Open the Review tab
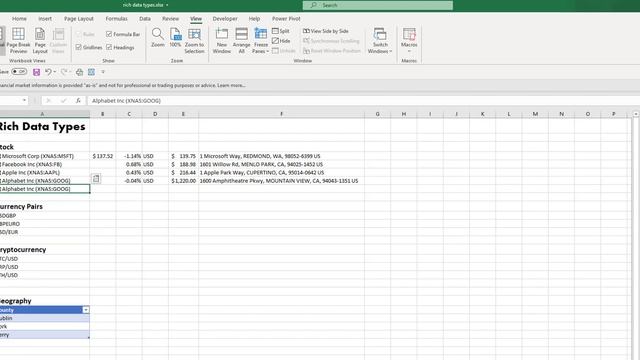Viewport: 640px width, 360px height. tap(170, 19)
